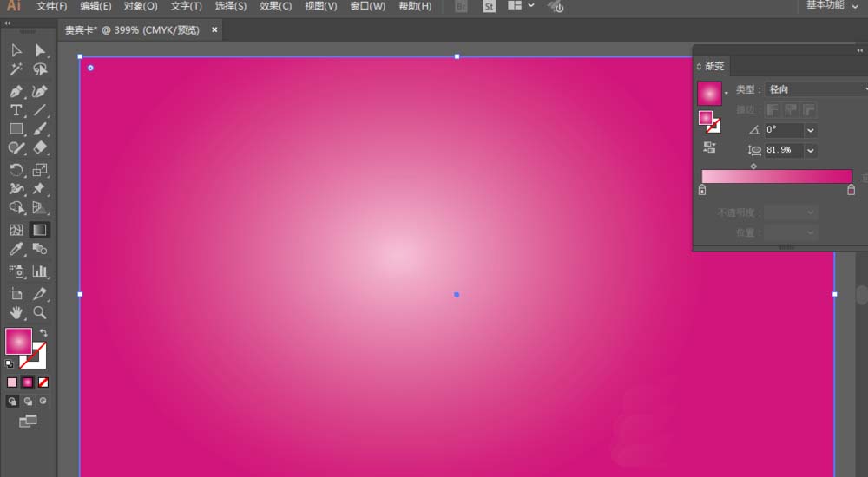868x477 pixels.
Task: Enable Draw Behind mode
Action: tap(28, 402)
